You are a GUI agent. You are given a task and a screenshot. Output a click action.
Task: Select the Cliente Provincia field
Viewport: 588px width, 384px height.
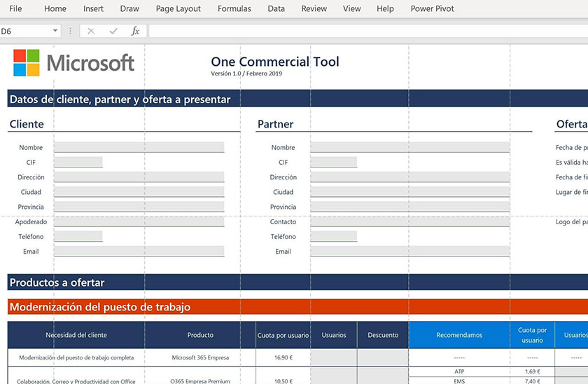click(139, 207)
